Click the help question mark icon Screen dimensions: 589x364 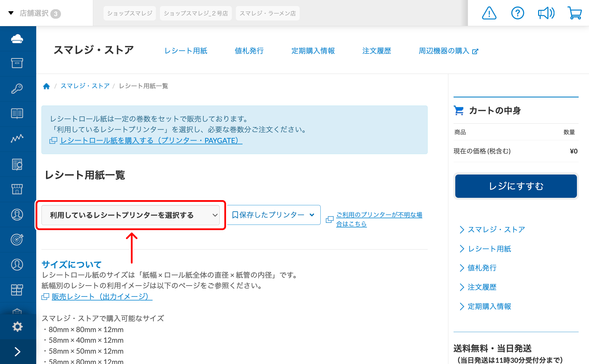(518, 13)
